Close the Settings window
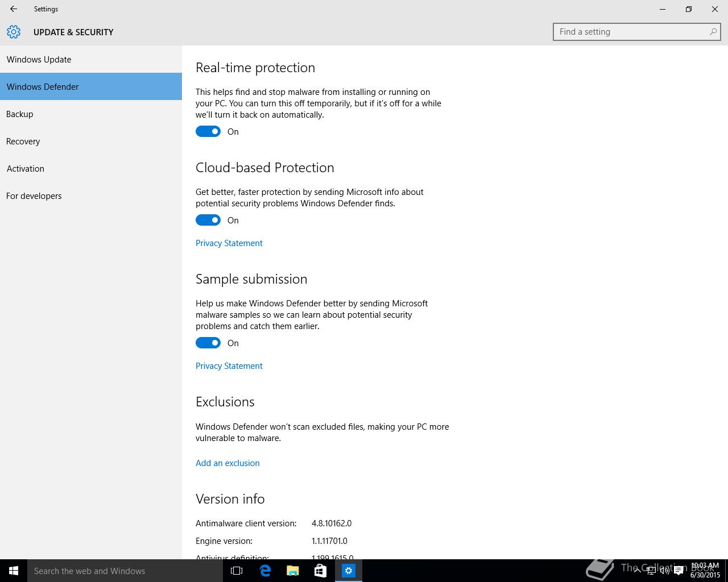The width and height of the screenshot is (728, 582). coord(715,9)
